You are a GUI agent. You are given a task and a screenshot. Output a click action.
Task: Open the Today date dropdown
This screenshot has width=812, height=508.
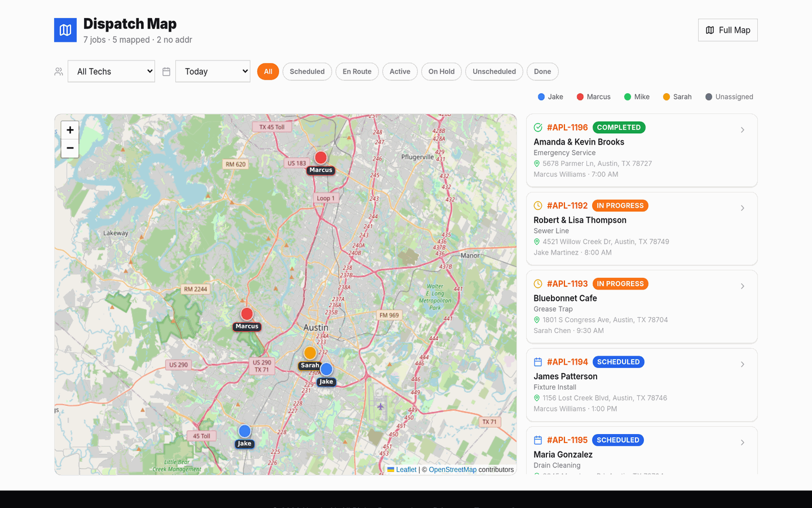click(x=213, y=71)
